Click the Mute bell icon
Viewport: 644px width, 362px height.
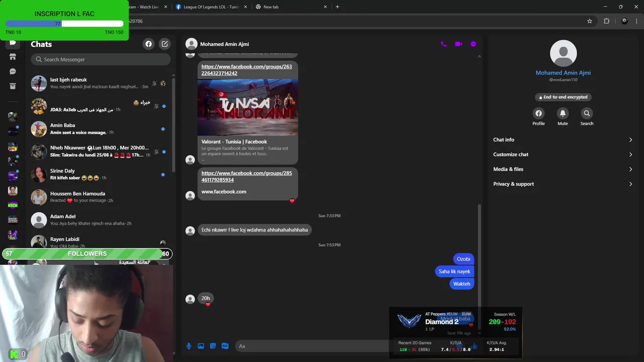coord(562,113)
